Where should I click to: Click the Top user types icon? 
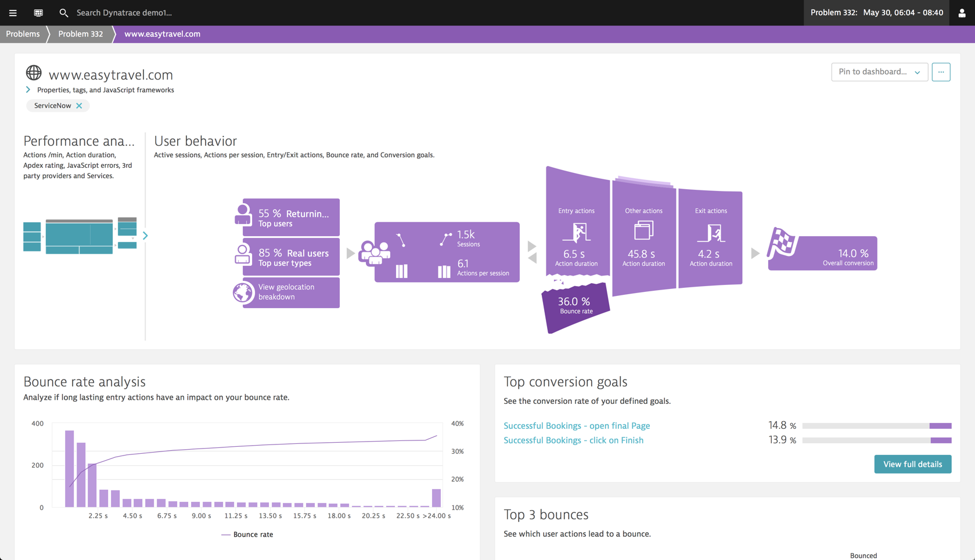click(x=243, y=254)
